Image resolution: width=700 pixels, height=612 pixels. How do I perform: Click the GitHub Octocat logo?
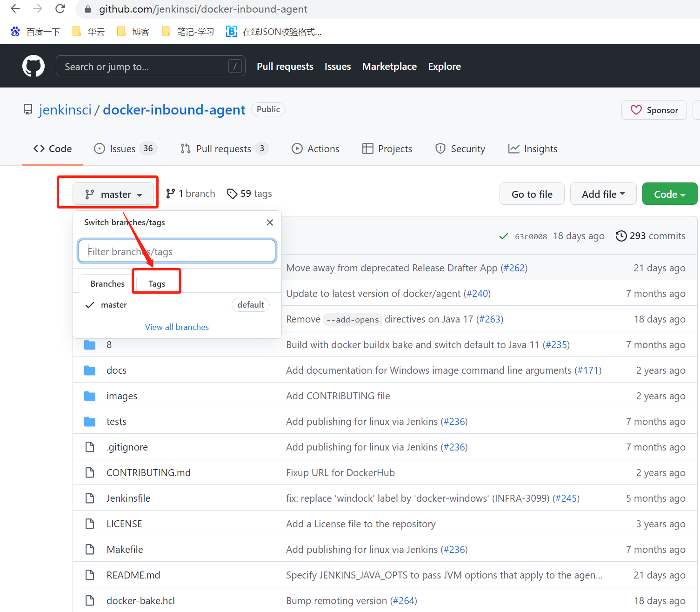(x=33, y=66)
